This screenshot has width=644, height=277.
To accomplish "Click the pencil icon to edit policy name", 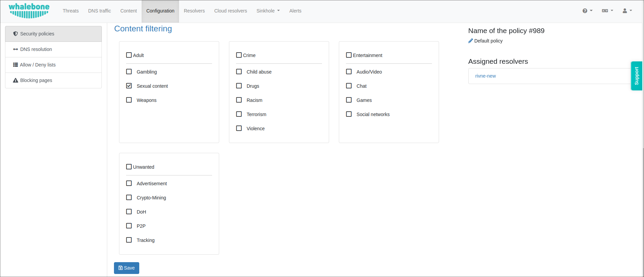I will click(470, 41).
